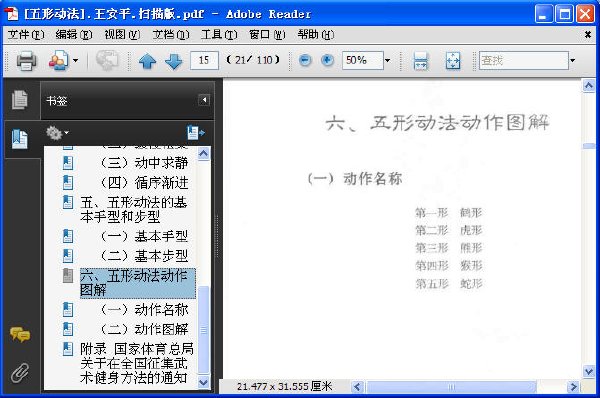Viewport: 600px width, 398px height.
Task: Click the Print toolbar icon
Action: coord(26,60)
